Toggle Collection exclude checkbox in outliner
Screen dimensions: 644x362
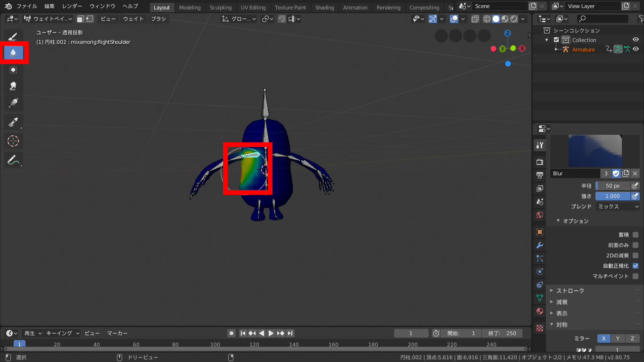556,40
